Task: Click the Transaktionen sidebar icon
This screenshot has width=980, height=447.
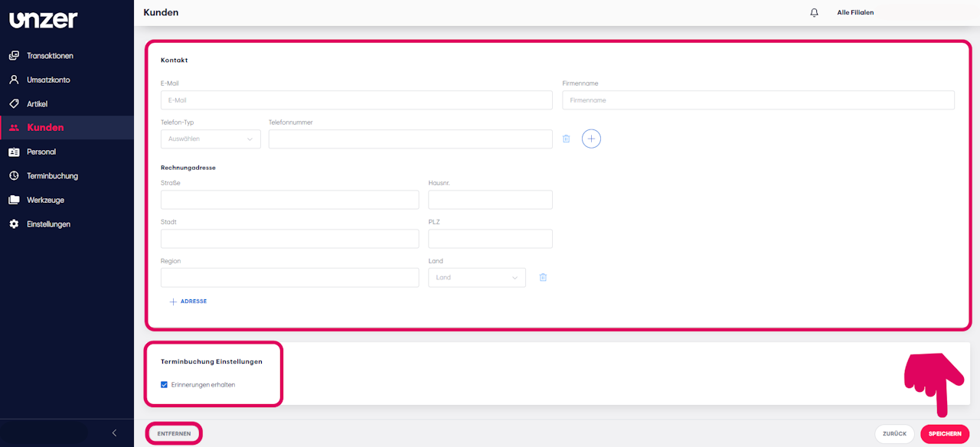Action: pyautogui.click(x=14, y=56)
